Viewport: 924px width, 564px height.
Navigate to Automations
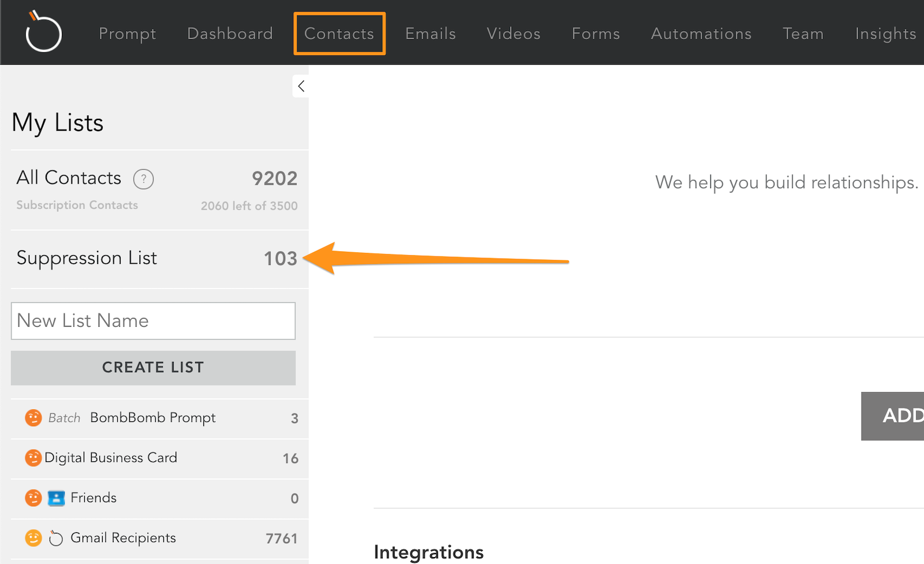coord(701,33)
